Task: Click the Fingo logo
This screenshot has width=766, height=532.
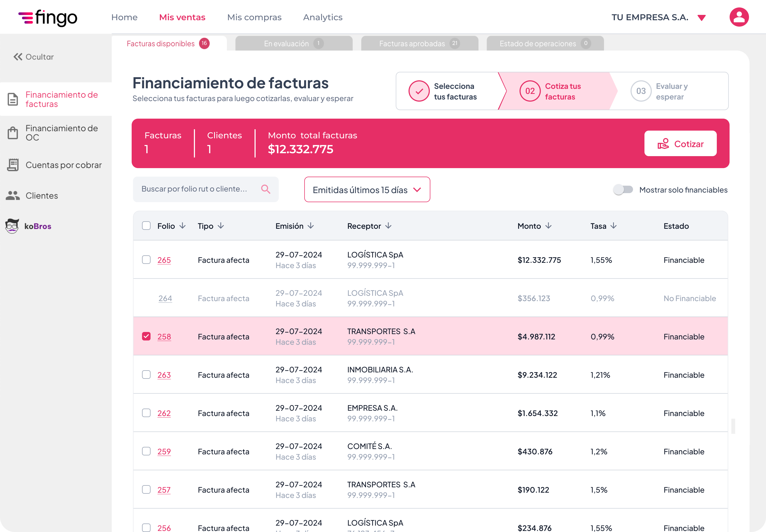Action: (48, 17)
